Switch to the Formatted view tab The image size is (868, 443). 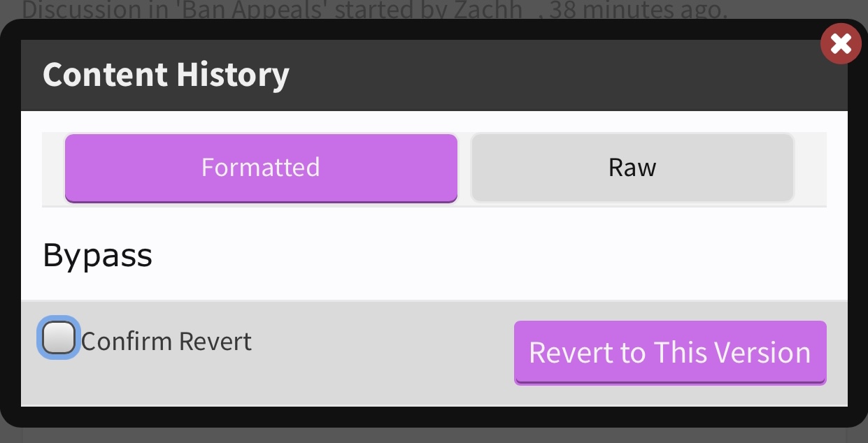(261, 168)
